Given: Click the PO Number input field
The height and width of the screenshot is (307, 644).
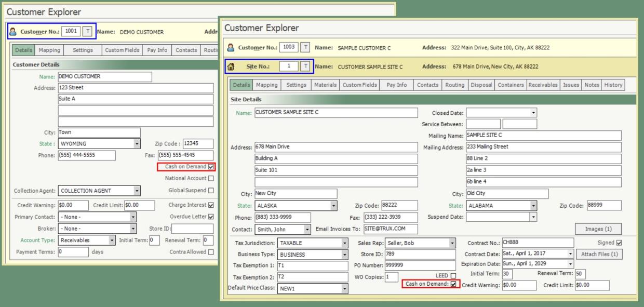Looking at the screenshot, I should tap(420, 266).
